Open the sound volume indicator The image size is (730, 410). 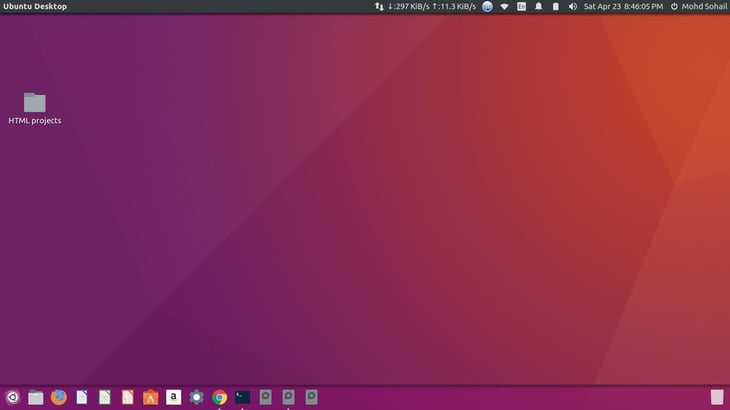click(x=573, y=7)
